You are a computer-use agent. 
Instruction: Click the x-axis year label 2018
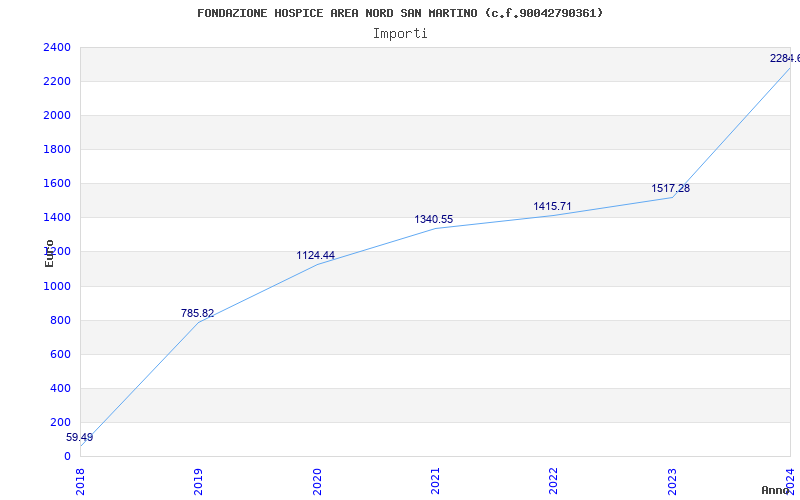(x=80, y=482)
